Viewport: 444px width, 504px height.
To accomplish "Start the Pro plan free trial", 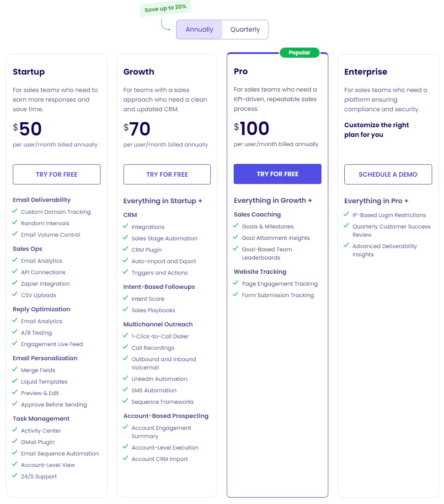I will click(x=278, y=174).
